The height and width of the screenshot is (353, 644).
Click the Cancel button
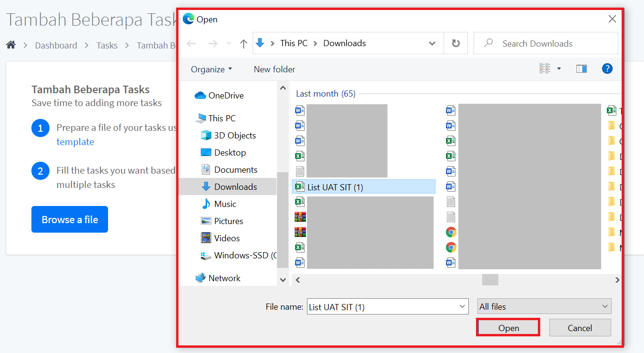pos(580,328)
